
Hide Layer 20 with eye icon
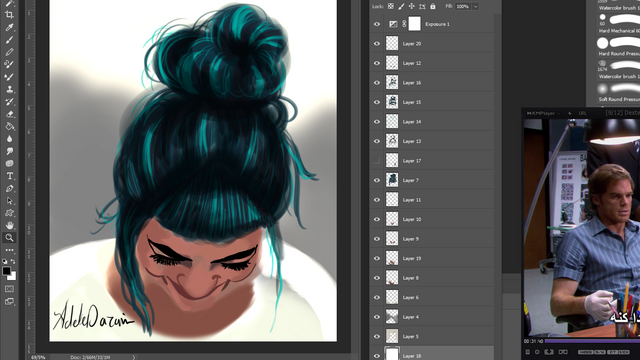tap(377, 44)
